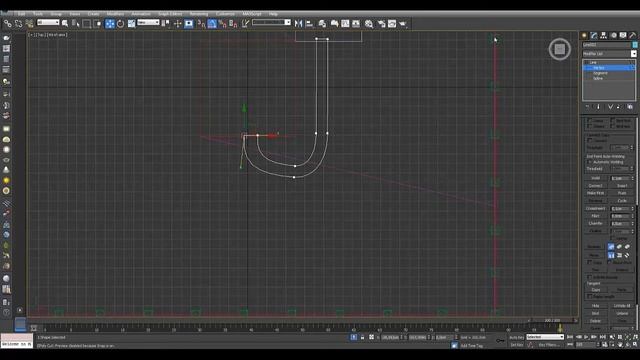Select the Spline sub-object level
Image resolution: width=640 pixels, height=360 pixels.
click(x=598, y=78)
